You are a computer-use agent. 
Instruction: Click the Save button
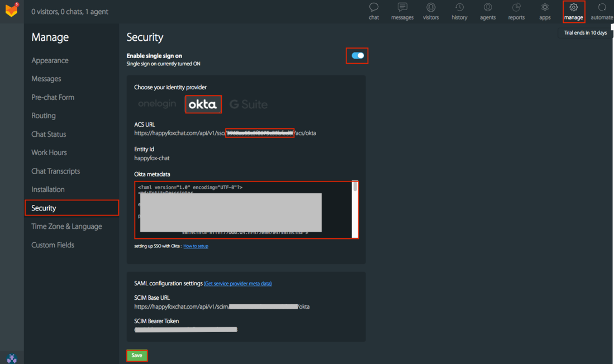pyautogui.click(x=137, y=355)
